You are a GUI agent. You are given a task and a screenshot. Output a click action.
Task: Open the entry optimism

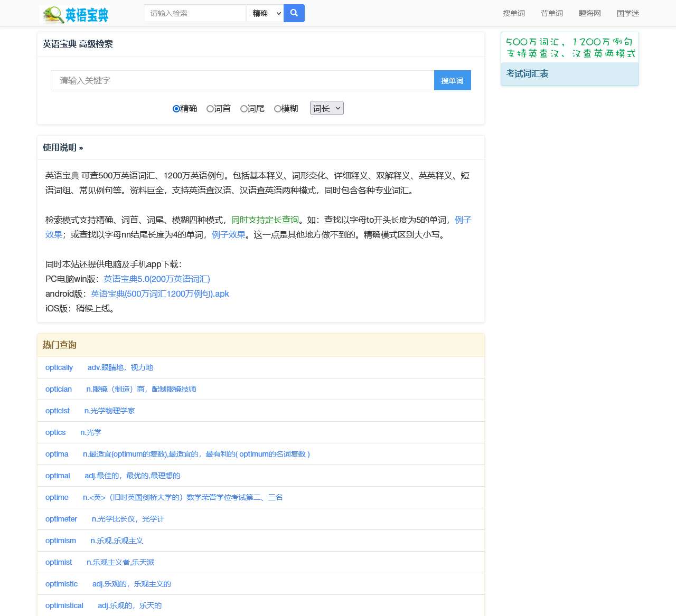[61, 541]
